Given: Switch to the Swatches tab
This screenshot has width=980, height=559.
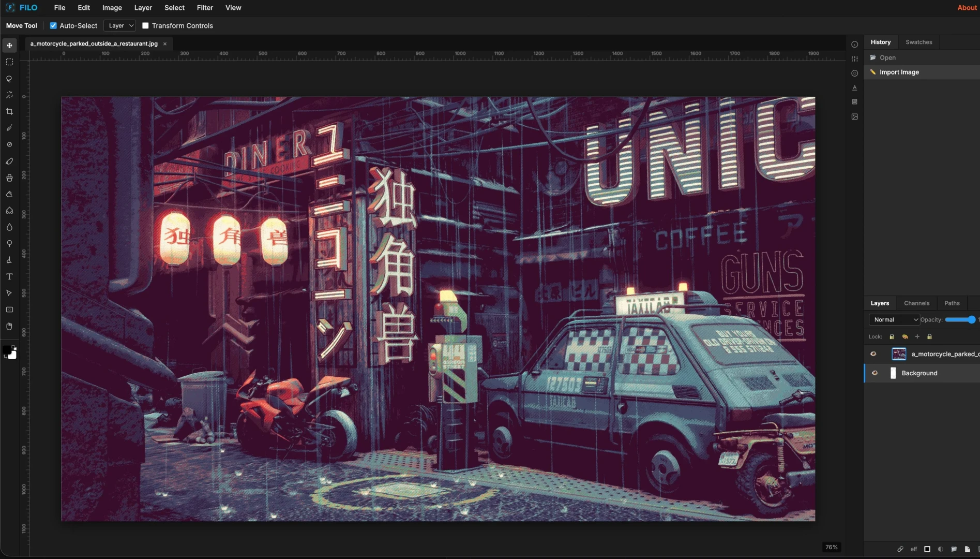Looking at the screenshot, I should (x=918, y=42).
